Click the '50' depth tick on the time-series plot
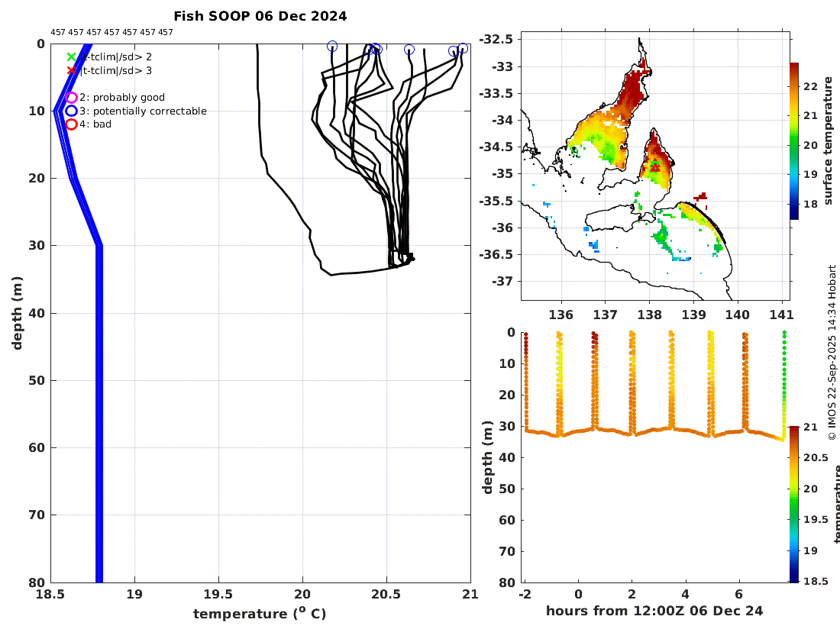This screenshot has height=626, width=840. click(x=507, y=489)
